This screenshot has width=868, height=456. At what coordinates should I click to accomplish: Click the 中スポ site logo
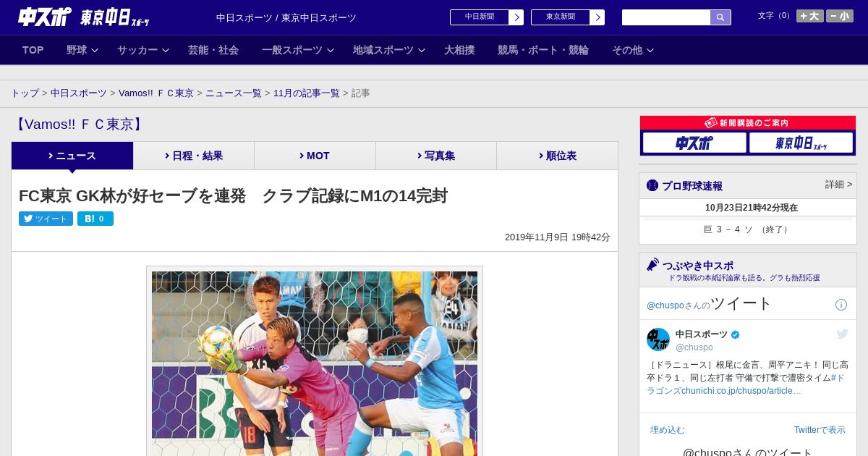[x=44, y=17]
